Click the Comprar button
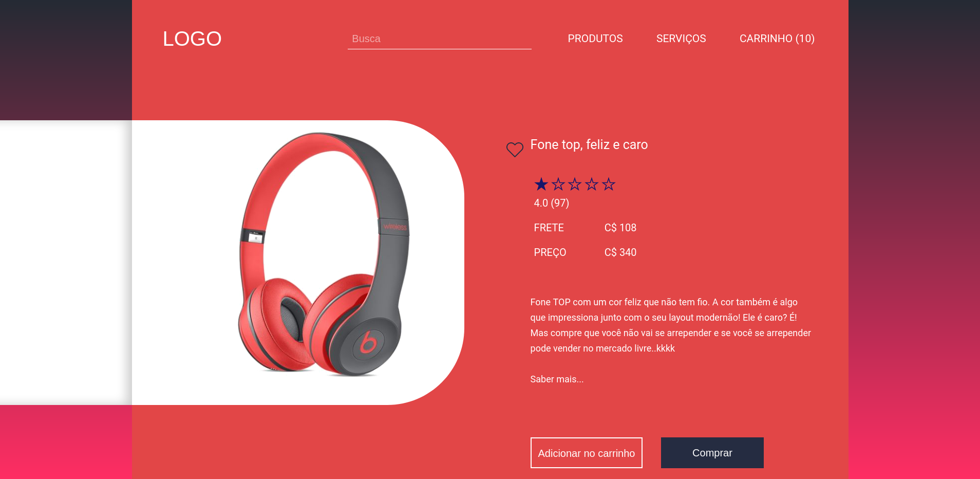The height and width of the screenshot is (479, 980). 712,453
